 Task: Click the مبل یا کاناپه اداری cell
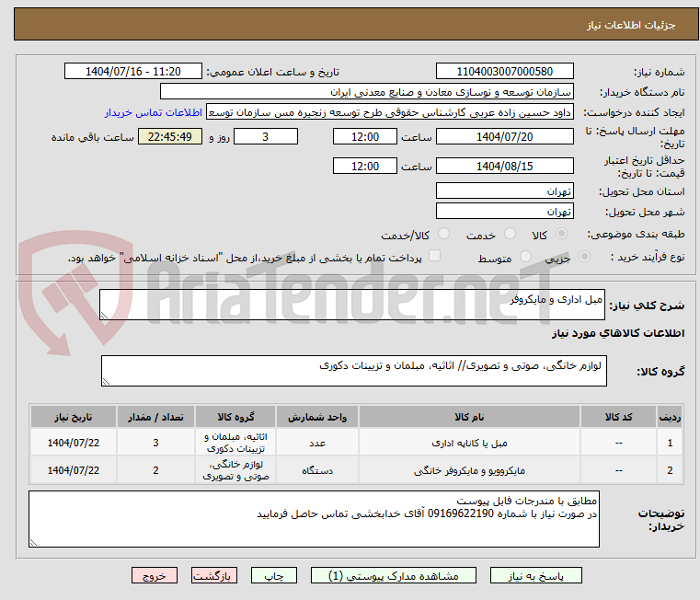469,444
